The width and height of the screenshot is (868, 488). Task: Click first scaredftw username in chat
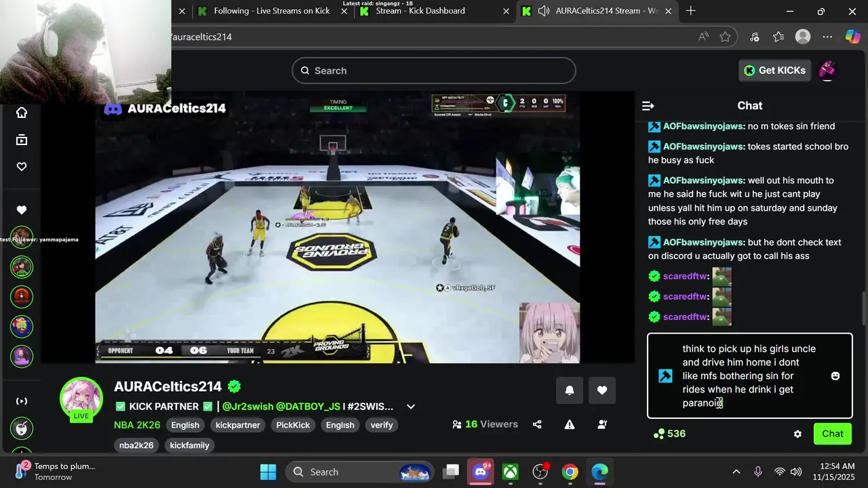(x=686, y=276)
